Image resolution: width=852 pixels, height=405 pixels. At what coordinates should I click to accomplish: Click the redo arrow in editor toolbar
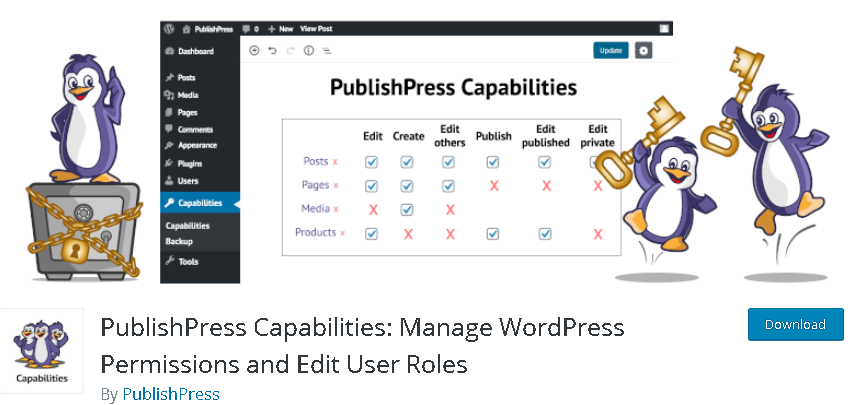pyautogui.click(x=291, y=51)
